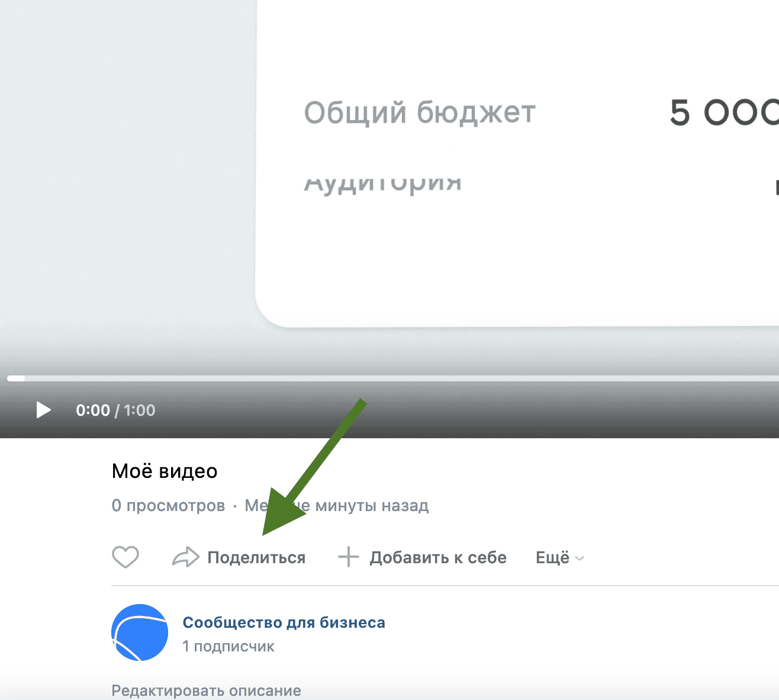Viewport: 779px width, 700px height.
Task: Click the 0 просмотров view count
Action: point(168,506)
